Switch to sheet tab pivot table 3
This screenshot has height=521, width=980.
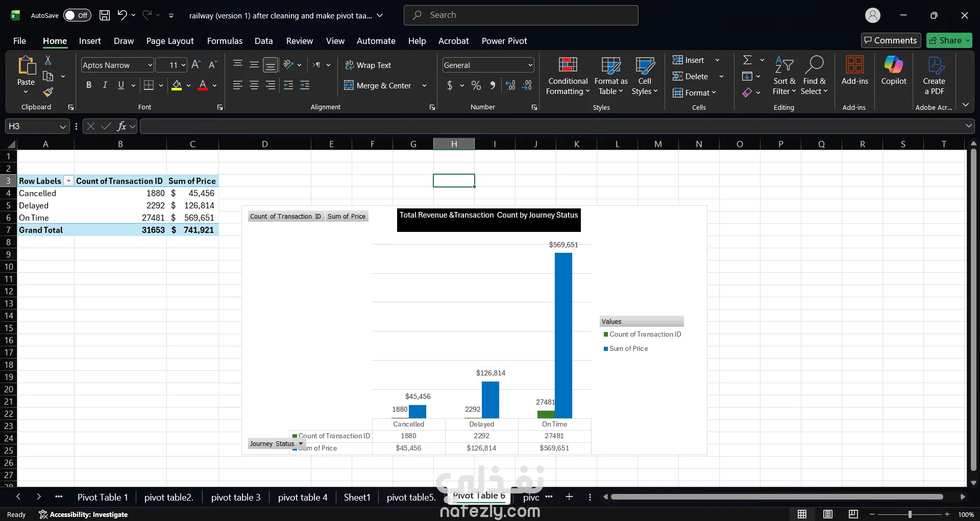(236, 497)
